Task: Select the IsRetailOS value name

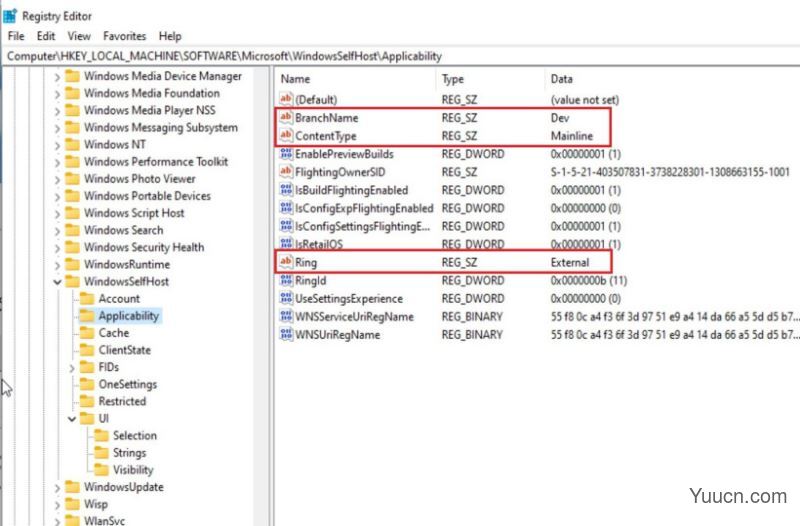Action: (319, 244)
